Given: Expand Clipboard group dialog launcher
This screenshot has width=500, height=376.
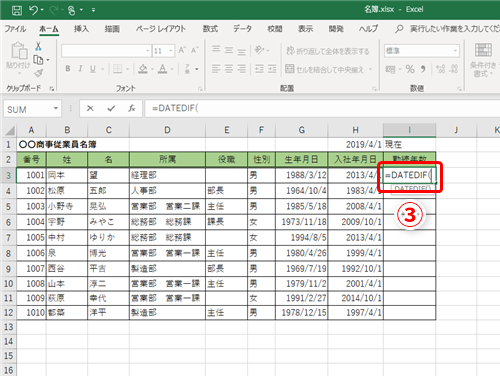Looking at the screenshot, I should coord(52,88).
